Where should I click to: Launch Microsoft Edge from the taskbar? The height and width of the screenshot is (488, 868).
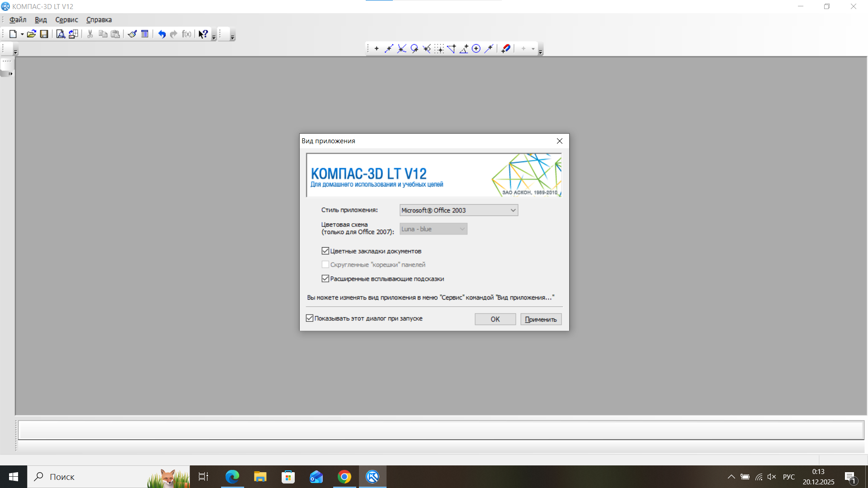point(232,477)
